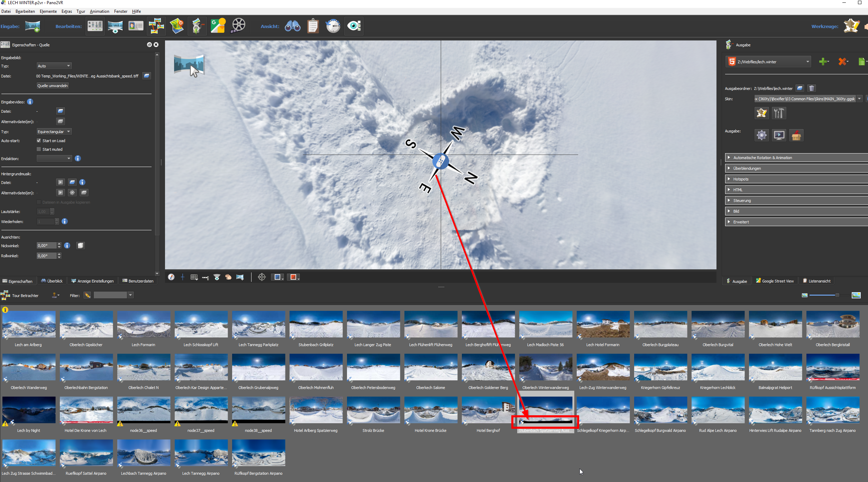
Task: Click the Output grinder toolbar icon
Action: pyautogui.click(x=197, y=26)
